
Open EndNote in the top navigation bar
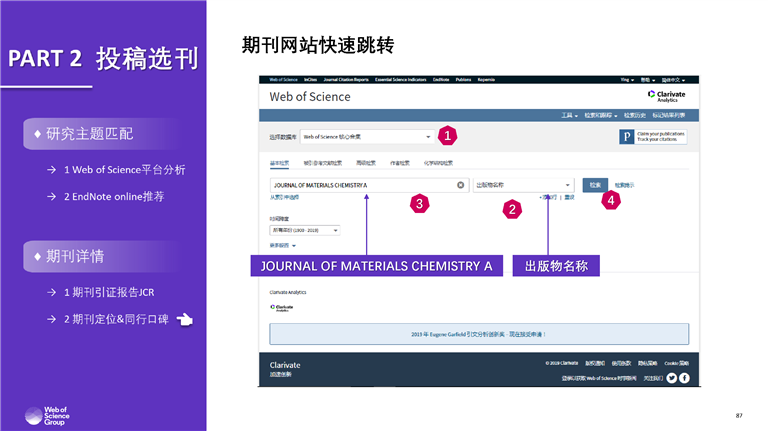click(441, 79)
